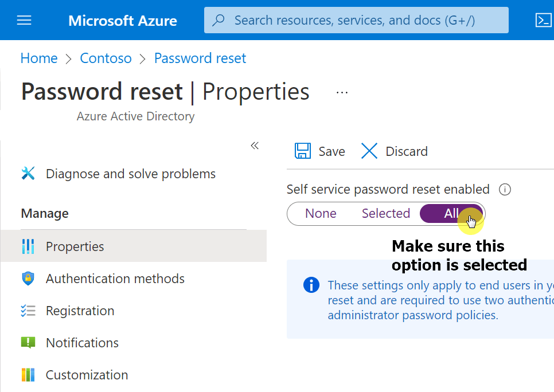Click the 'Azure Active Directory' subtitle text
The image size is (554, 392).
click(136, 116)
